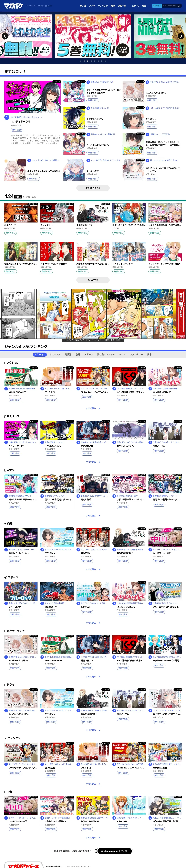Click 無料で読む under 地球のこども
The image size is (186, 868).
click(x=10, y=232)
